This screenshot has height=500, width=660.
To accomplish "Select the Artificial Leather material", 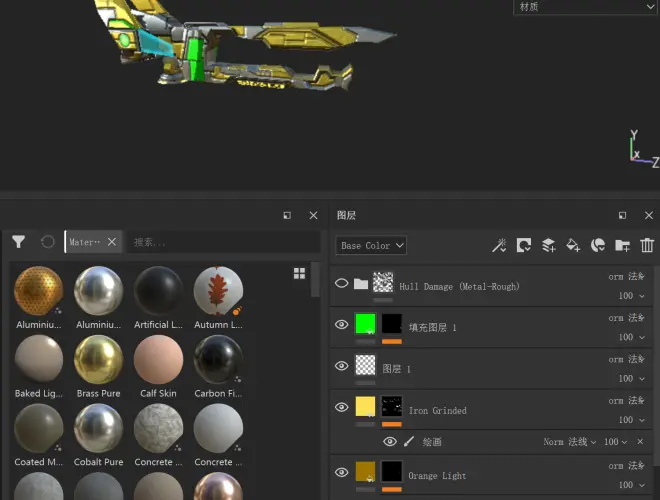I will [x=158, y=298].
